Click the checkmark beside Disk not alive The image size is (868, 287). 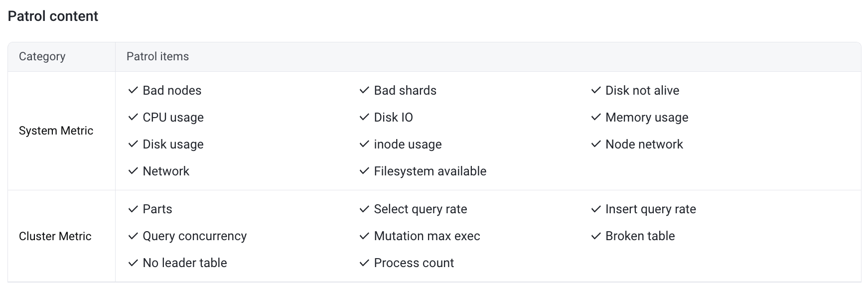pos(596,90)
